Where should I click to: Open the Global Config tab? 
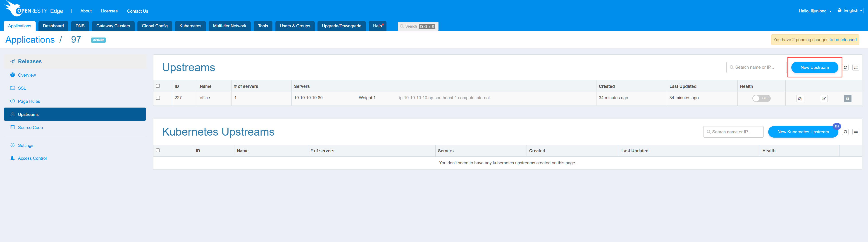click(x=154, y=26)
